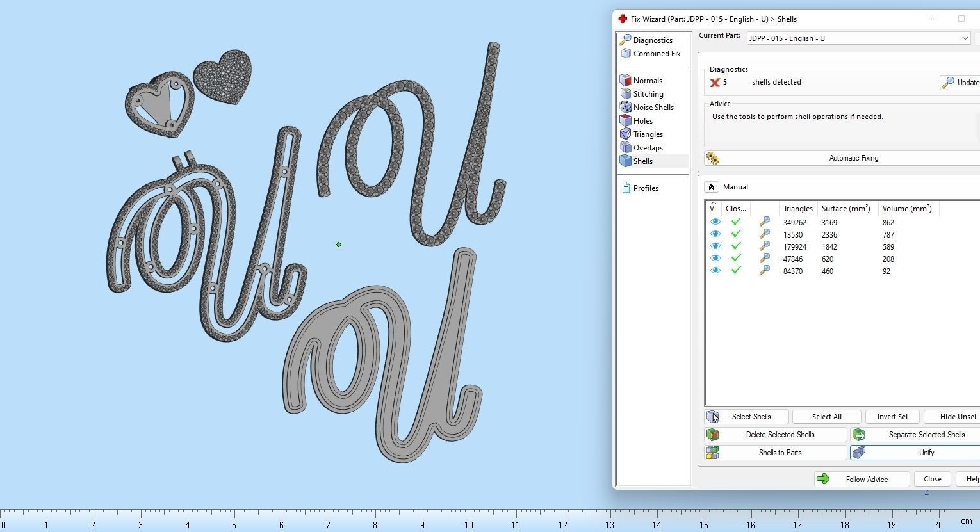
Task: Sort shells by the Closed column header
Action: click(x=735, y=209)
